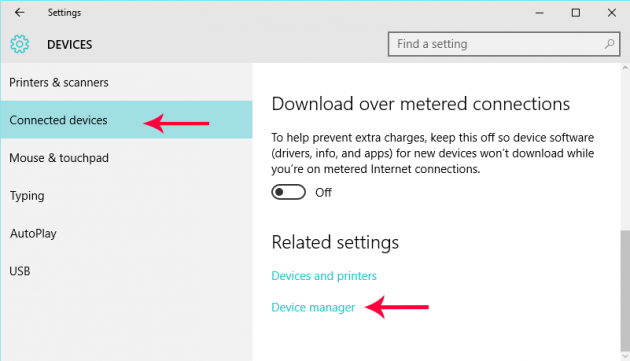This screenshot has width=630, height=361.
Task: Click the search magnifier icon
Action: (x=609, y=44)
